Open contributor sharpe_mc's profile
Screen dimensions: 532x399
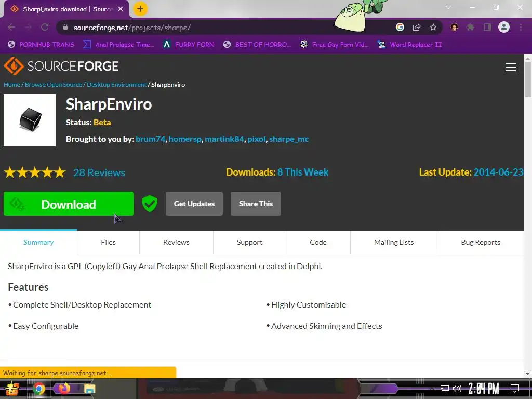pyautogui.click(x=289, y=139)
